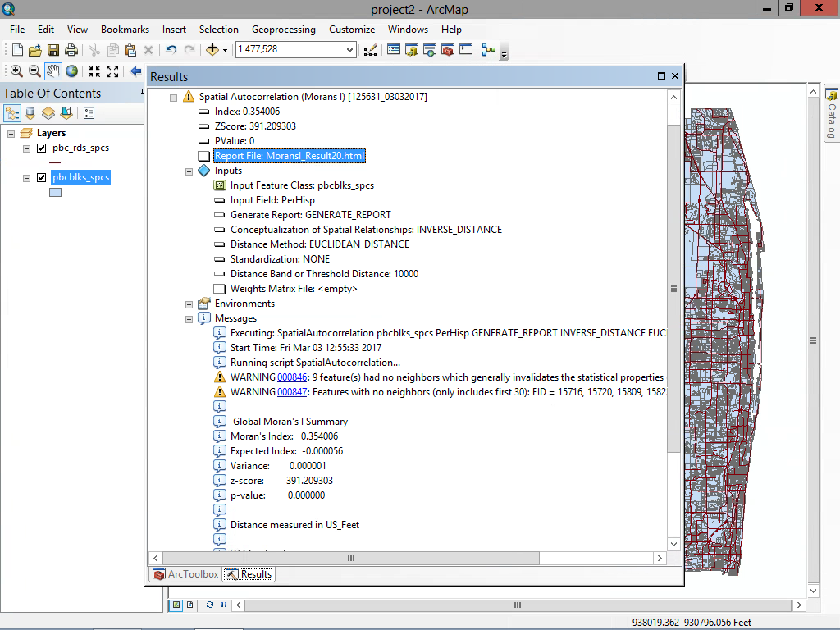Print the map
840x630 pixels.
coord(71,50)
